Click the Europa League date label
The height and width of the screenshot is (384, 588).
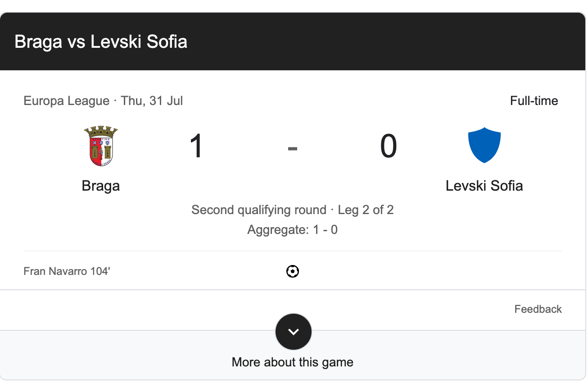[x=103, y=101]
